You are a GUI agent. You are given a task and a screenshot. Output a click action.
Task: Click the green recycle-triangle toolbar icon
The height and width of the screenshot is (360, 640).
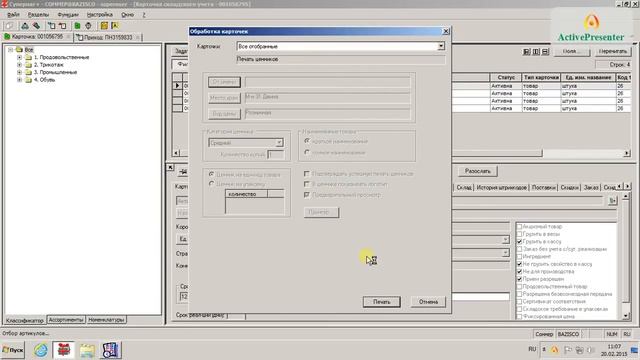coord(25,26)
